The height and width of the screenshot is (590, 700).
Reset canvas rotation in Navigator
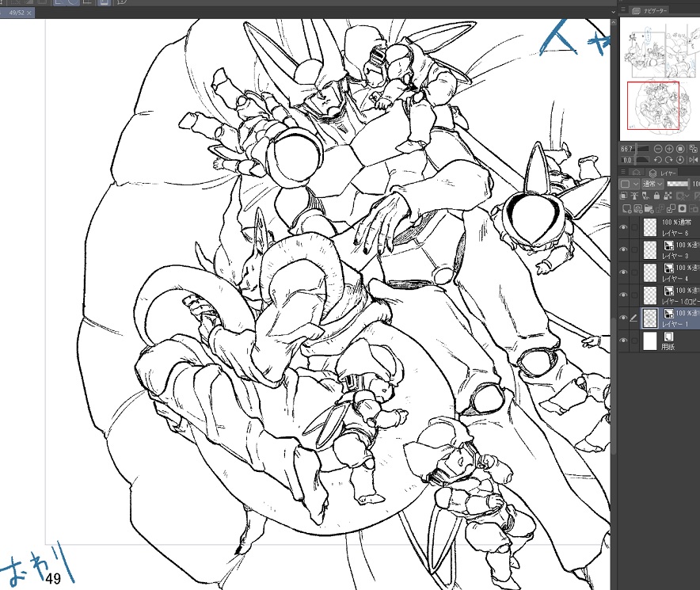point(680,159)
